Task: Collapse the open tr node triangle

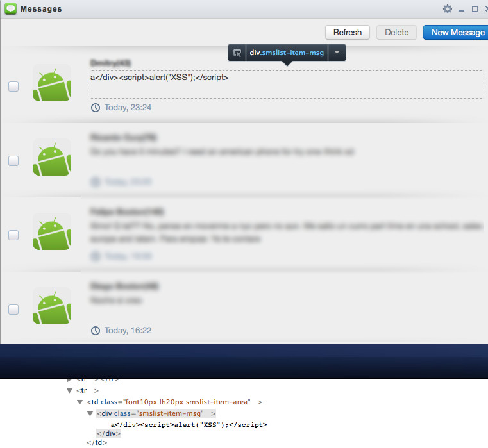Action: [x=70, y=390]
